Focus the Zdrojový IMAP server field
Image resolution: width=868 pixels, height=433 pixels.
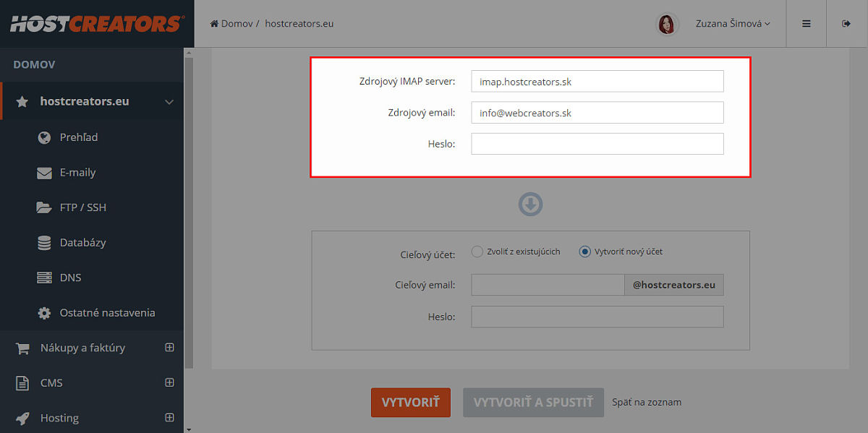point(597,82)
